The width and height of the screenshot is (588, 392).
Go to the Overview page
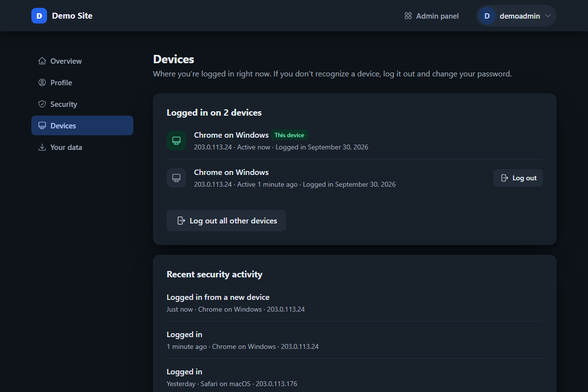click(82, 61)
